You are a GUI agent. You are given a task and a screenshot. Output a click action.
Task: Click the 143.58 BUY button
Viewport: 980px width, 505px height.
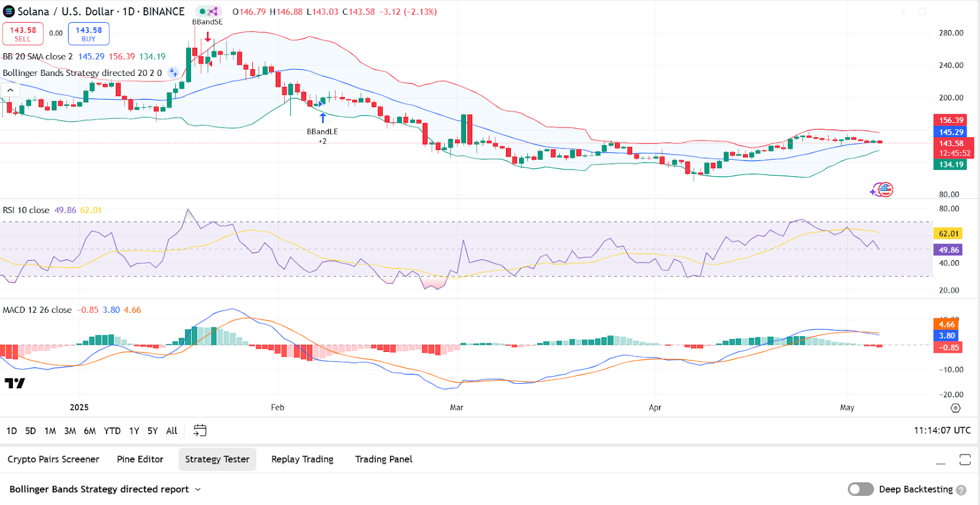coord(89,34)
